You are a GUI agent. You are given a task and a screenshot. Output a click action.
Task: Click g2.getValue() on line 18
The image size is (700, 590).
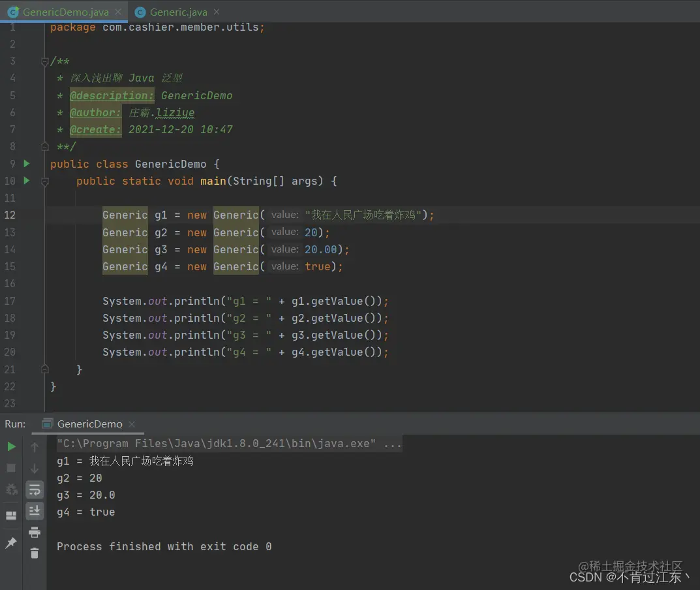(x=337, y=318)
